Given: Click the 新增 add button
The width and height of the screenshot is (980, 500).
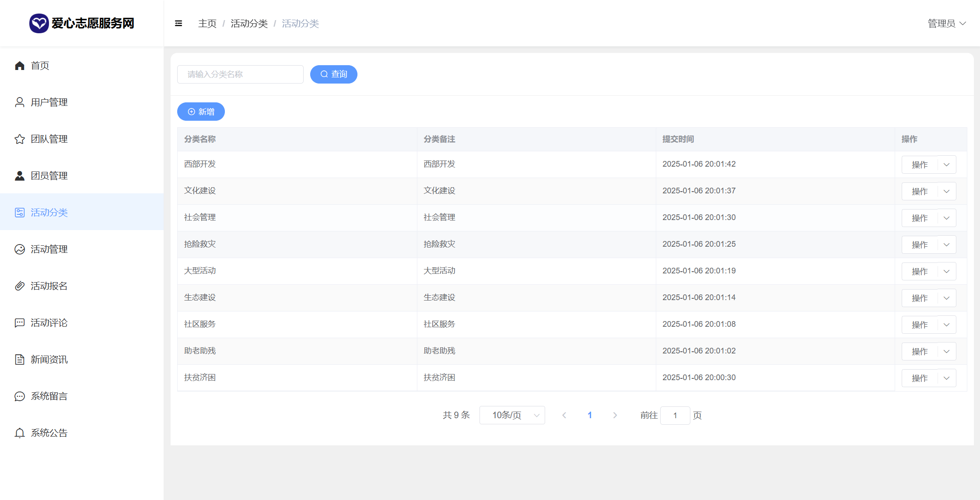Looking at the screenshot, I should (201, 112).
